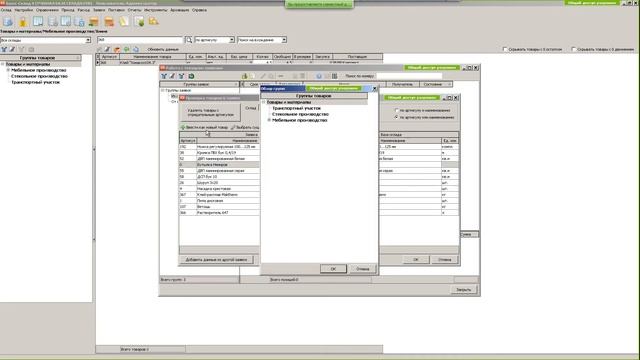
Task: Click the blue round icon in orders toolbar
Action: coord(319,76)
